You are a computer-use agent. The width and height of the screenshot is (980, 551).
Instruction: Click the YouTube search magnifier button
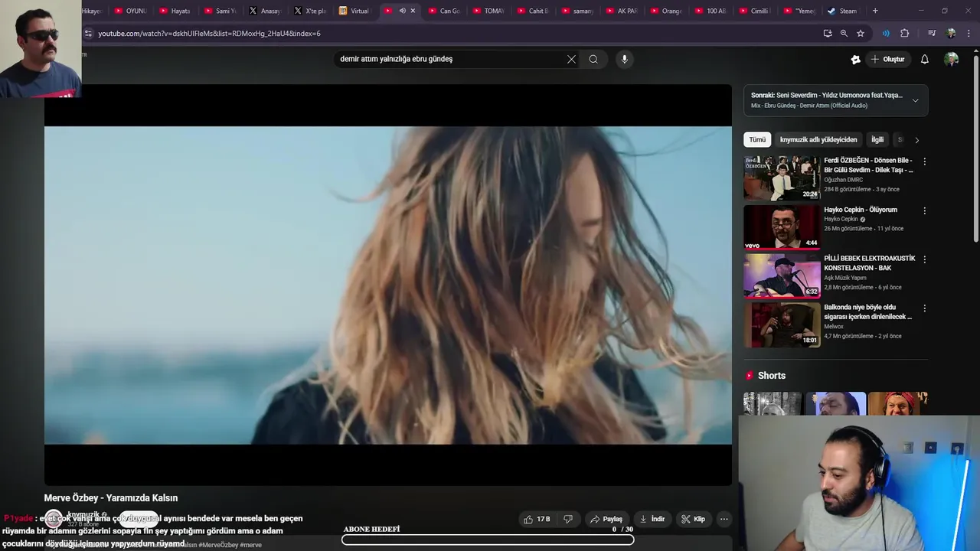click(593, 59)
